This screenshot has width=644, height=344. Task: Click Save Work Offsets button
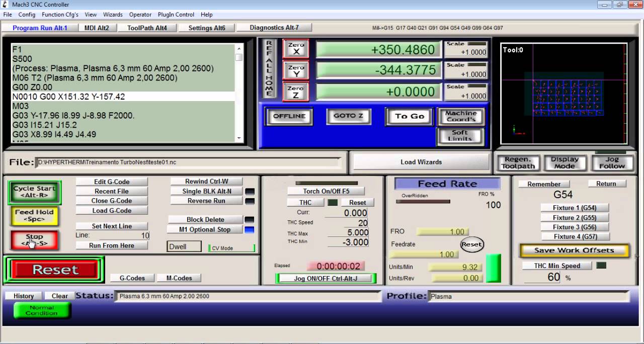point(574,250)
